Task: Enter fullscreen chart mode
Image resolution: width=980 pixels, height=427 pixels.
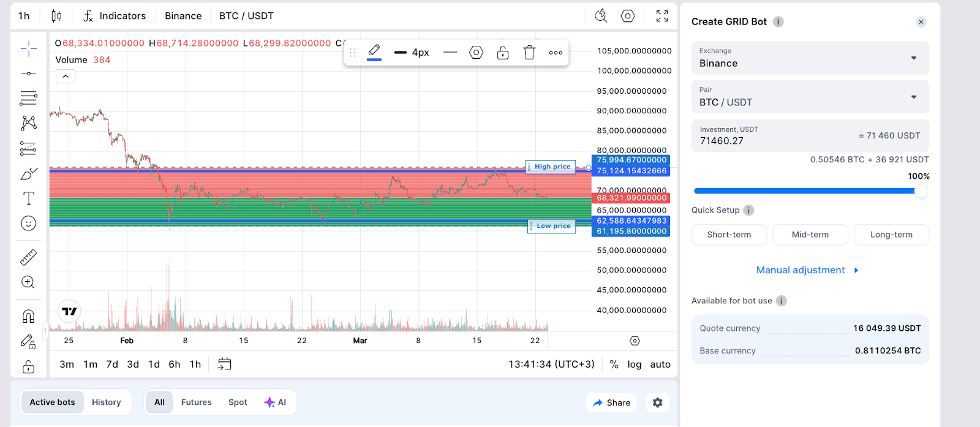Action: pyautogui.click(x=662, y=16)
